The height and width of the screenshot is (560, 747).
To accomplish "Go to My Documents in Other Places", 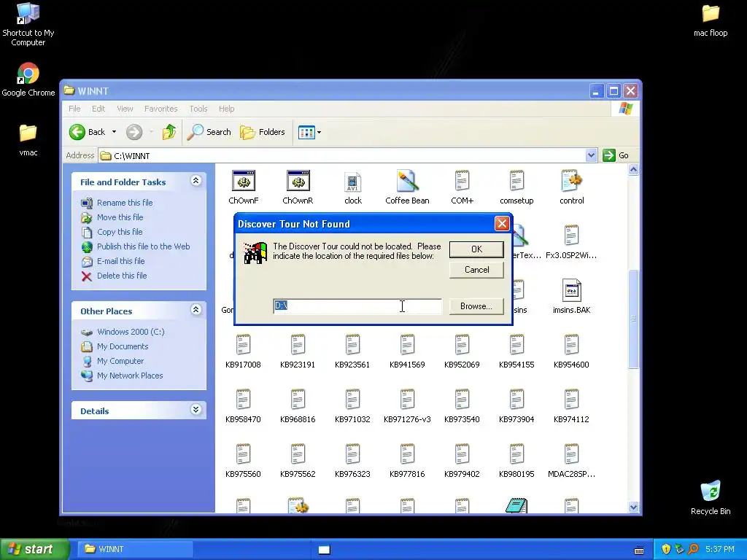I will click(123, 346).
